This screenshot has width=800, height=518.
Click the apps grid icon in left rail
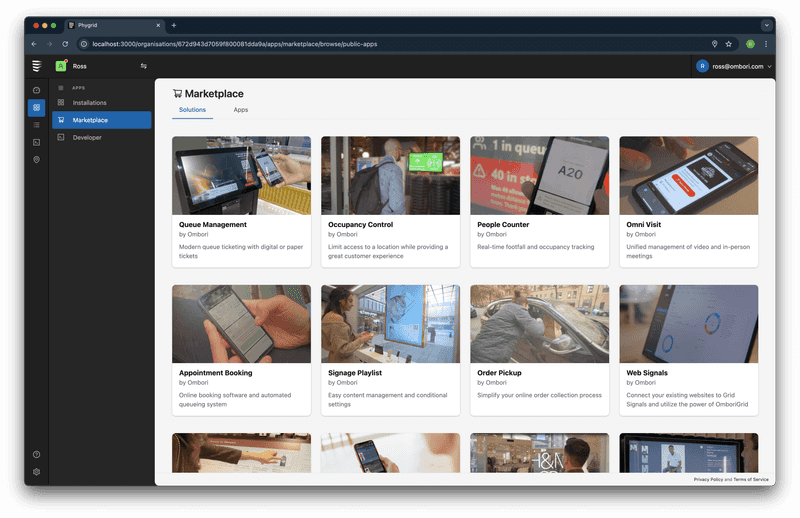pos(36,107)
